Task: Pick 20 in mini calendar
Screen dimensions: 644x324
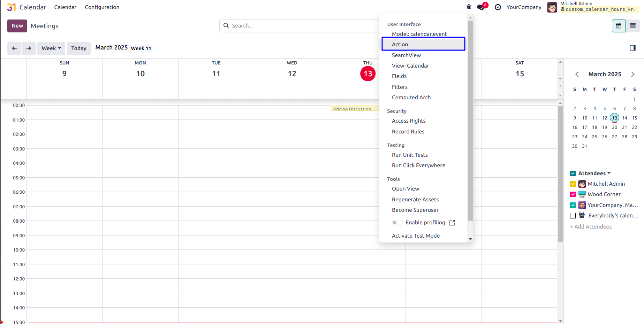Action: coord(614,127)
